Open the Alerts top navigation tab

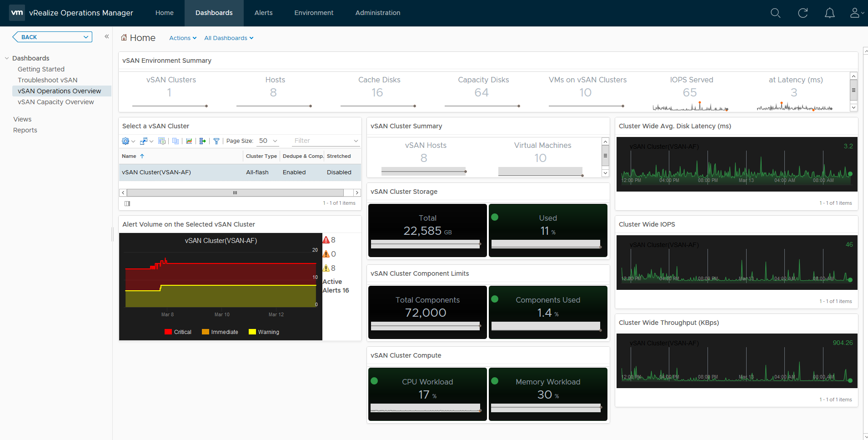pos(264,13)
